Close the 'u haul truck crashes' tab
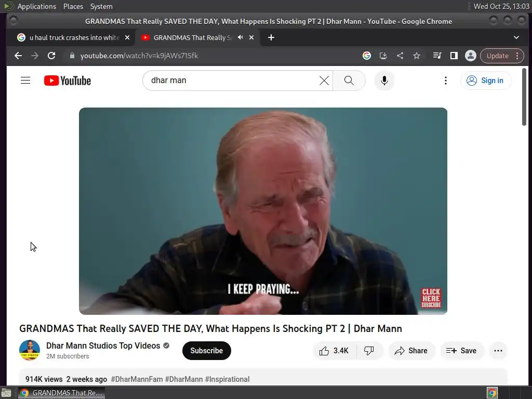This screenshot has width=532, height=399. [x=127, y=37]
